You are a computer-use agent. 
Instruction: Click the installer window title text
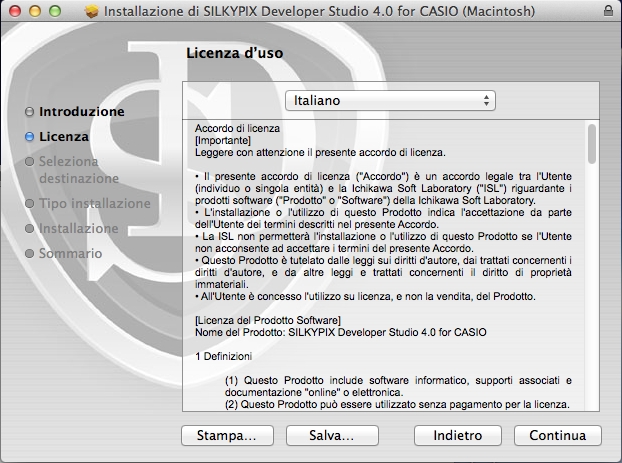(319, 11)
